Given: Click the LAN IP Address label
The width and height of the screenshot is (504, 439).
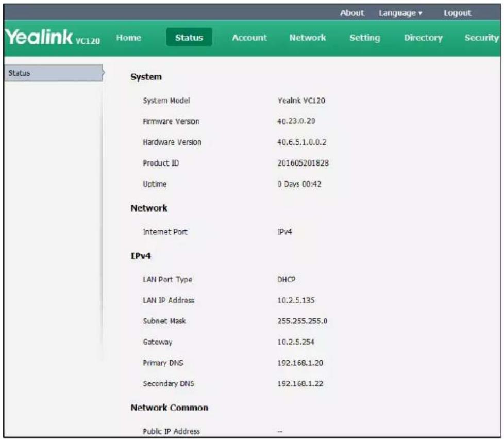Looking at the screenshot, I should click(x=169, y=300).
